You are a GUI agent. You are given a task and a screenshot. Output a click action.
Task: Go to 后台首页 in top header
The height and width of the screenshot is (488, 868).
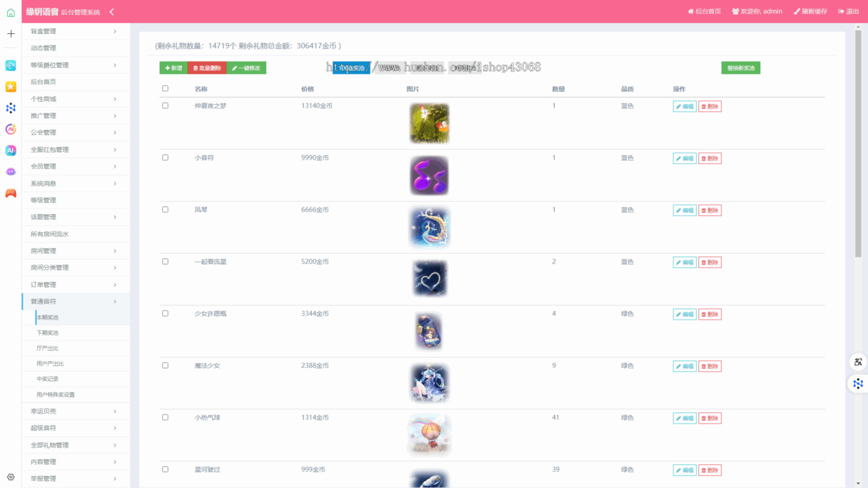704,12
